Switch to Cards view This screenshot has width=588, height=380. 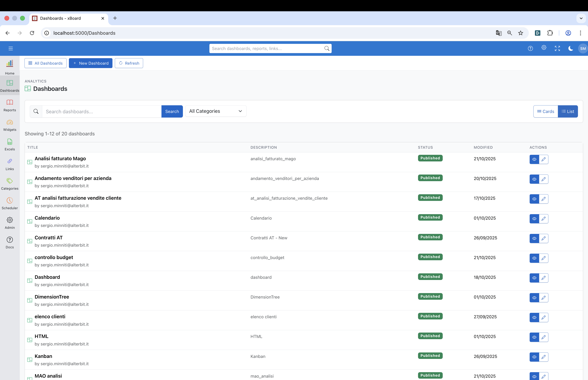point(546,111)
